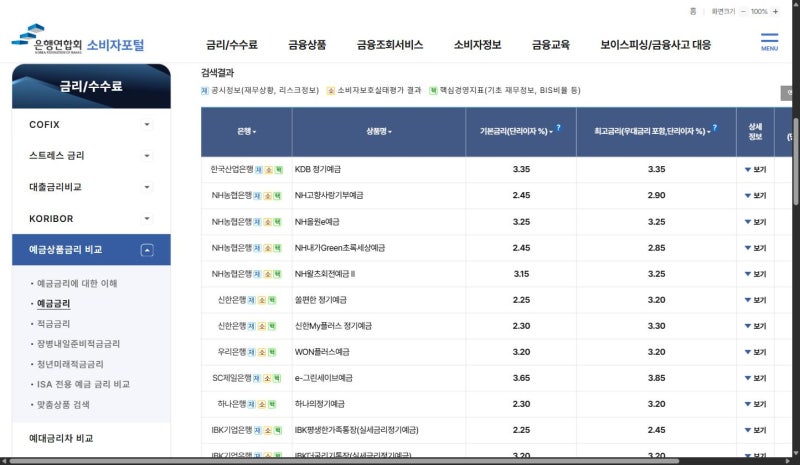Open the 소비자정보 top menu
The image size is (800, 465).
(478, 45)
